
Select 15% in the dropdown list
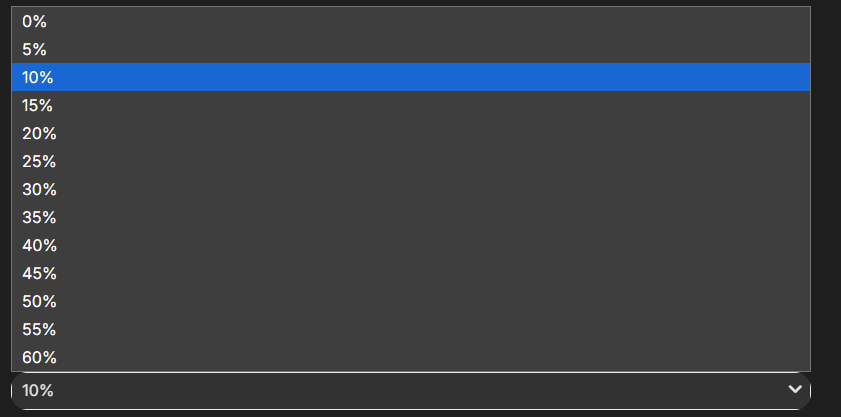pyautogui.click(x=411, y=105)
